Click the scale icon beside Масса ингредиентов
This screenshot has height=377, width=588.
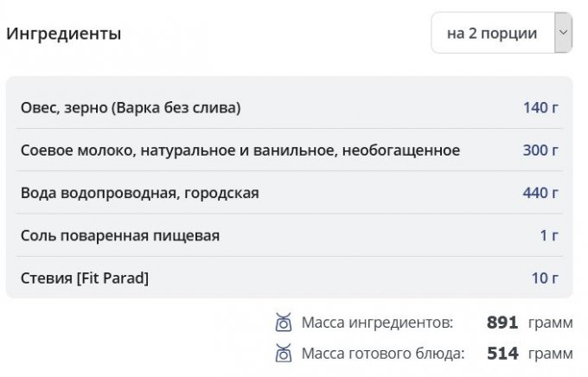[283, 323]
